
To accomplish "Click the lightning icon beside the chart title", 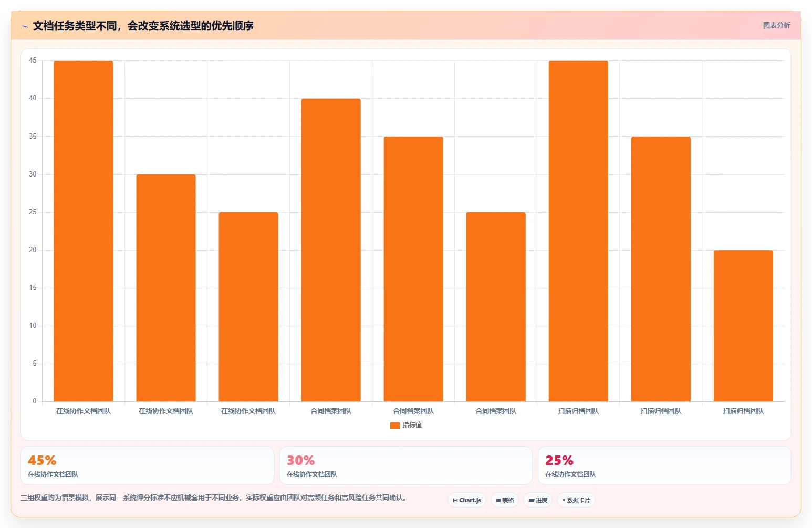I will click(25, 26).
